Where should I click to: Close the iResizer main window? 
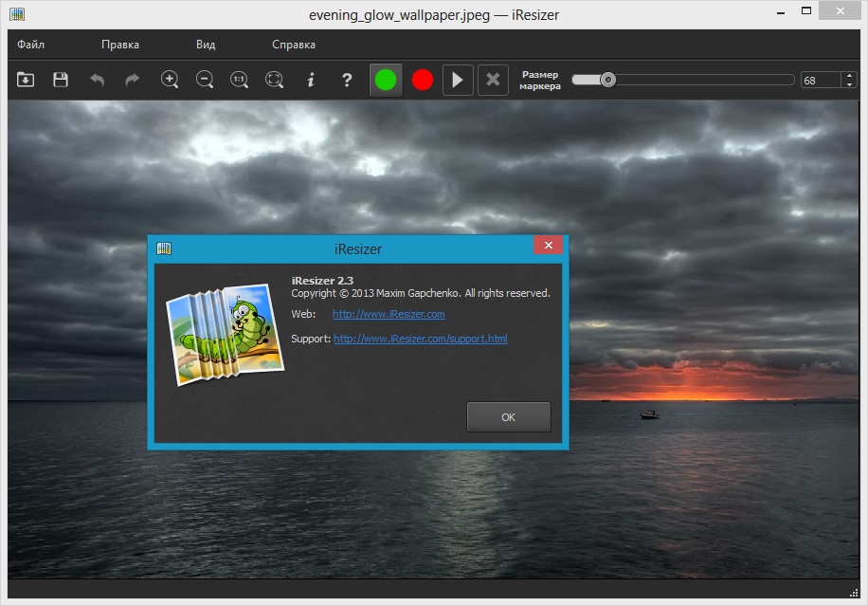pyautogui.click(x=840, y=11)
